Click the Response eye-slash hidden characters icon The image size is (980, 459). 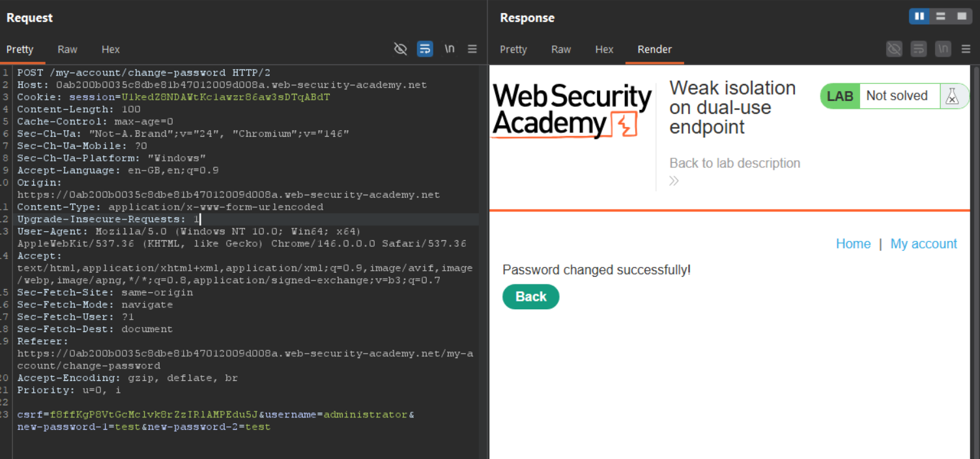895,49
